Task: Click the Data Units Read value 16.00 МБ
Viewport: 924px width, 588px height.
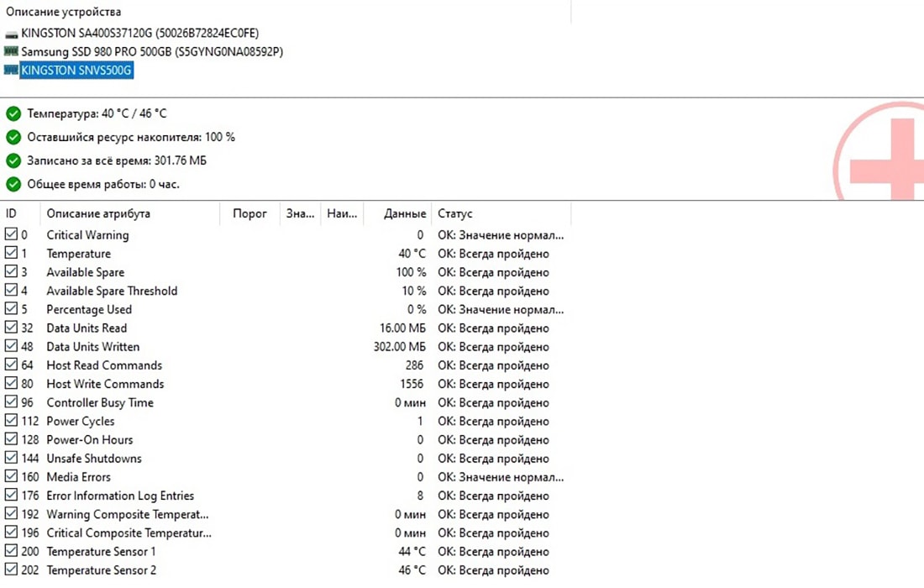Action: 402,328
